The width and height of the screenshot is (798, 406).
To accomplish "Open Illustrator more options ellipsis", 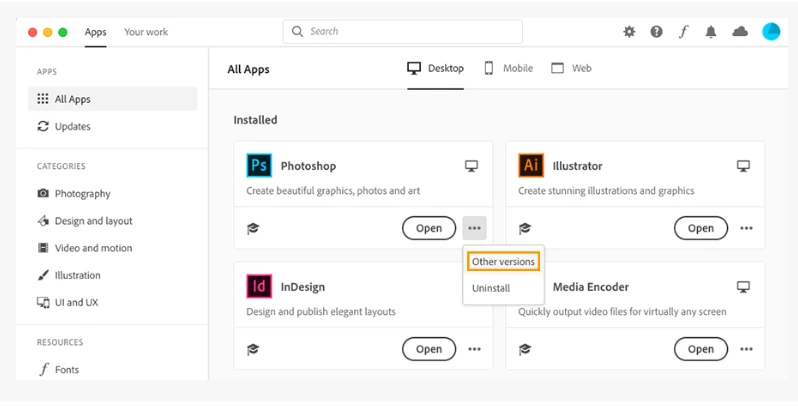I will coord(747,228).
